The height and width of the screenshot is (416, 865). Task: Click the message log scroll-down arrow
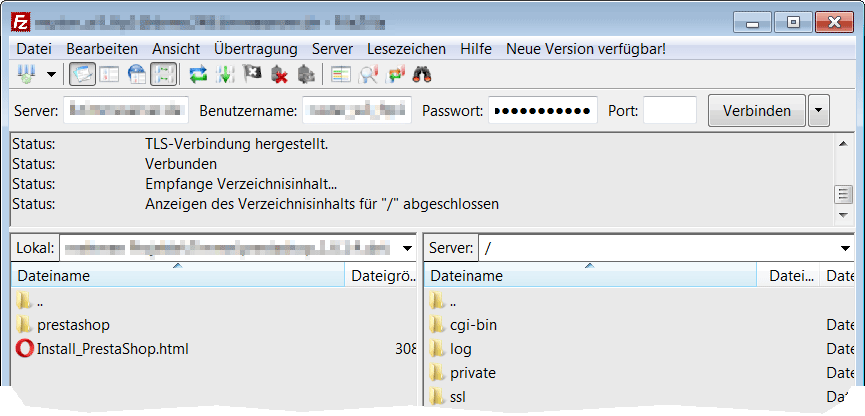click(843, 214)
